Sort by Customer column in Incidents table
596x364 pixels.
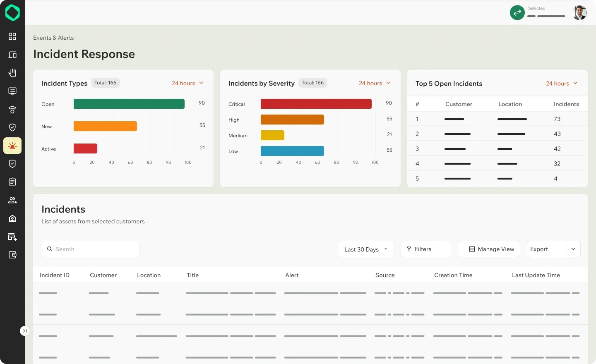103,275
